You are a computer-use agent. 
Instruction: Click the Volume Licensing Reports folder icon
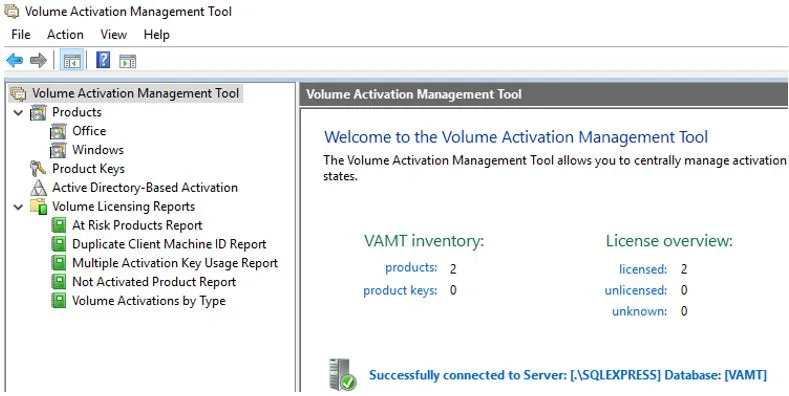point(38,207)
